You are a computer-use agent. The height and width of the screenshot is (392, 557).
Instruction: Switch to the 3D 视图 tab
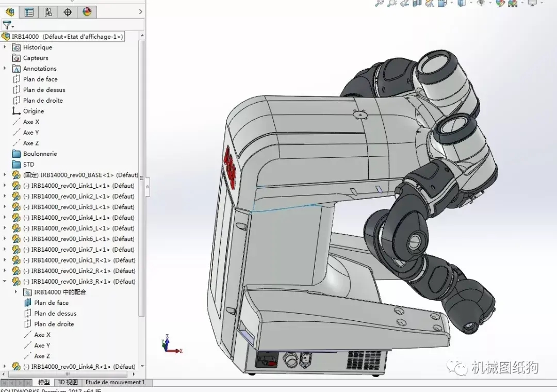[69, 382]
